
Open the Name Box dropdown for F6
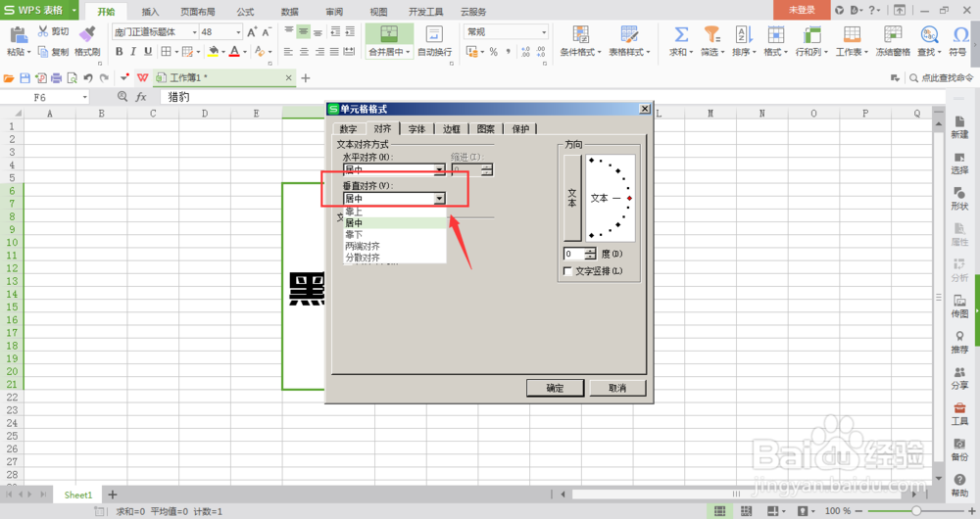(x=85, y=97)
